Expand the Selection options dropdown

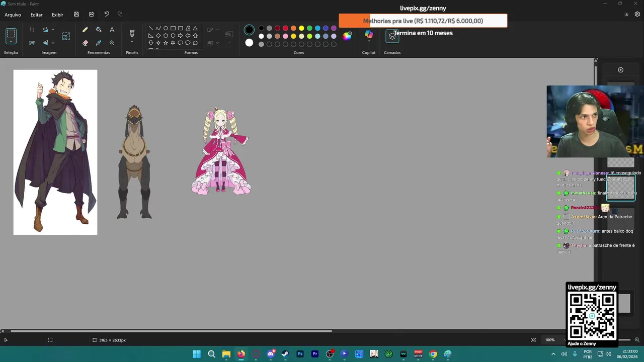pos(11,42)
